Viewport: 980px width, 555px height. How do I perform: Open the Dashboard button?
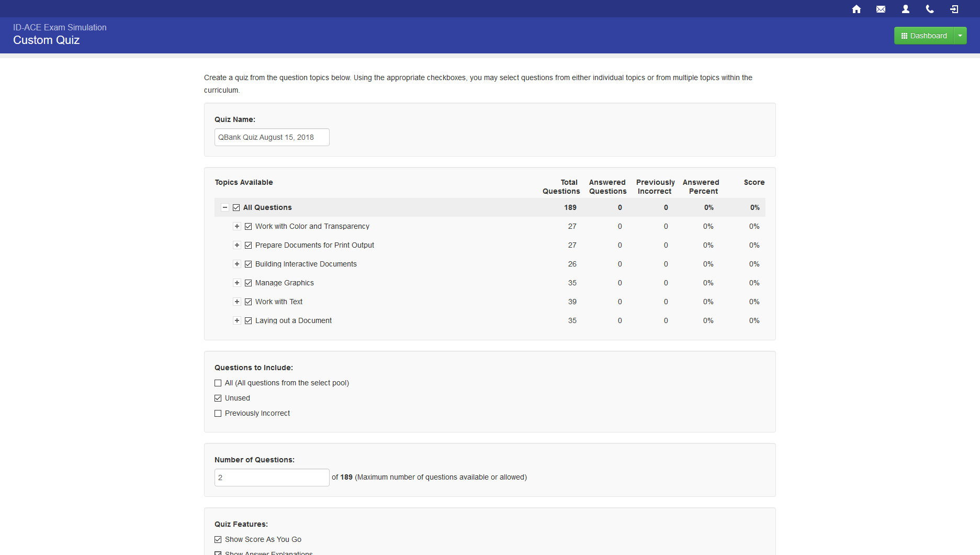coord(923,36)
